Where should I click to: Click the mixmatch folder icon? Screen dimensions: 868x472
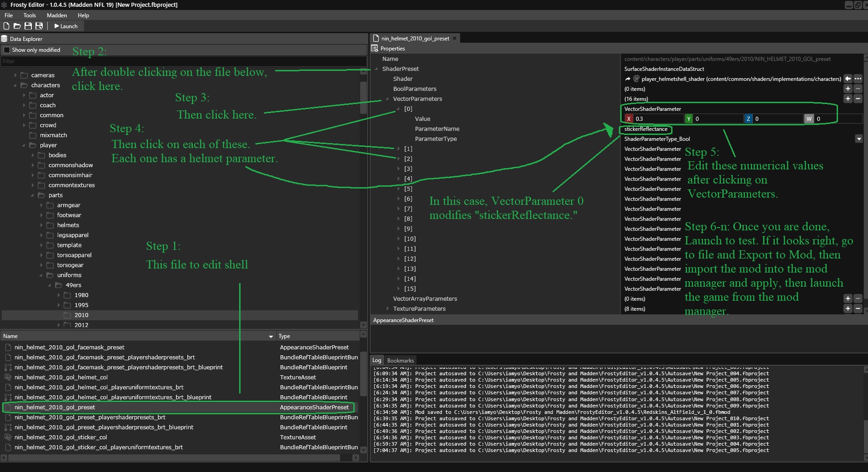tap(33, 135)
